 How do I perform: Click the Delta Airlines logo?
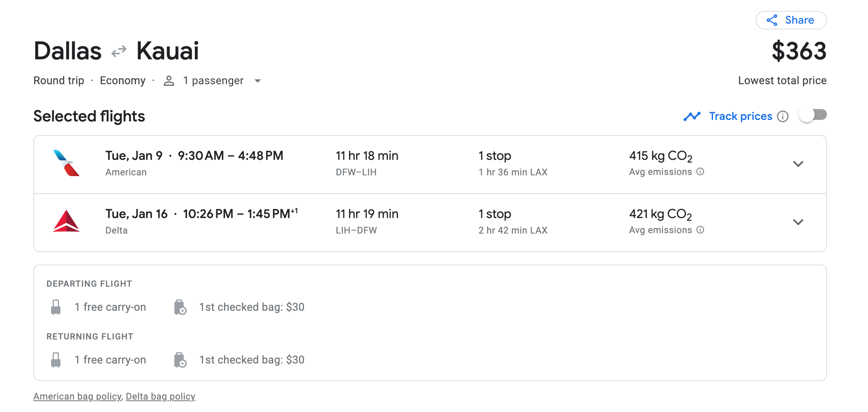[66, 221]
